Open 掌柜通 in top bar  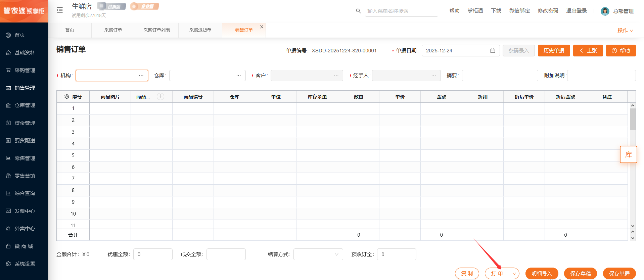coord(475,11)
